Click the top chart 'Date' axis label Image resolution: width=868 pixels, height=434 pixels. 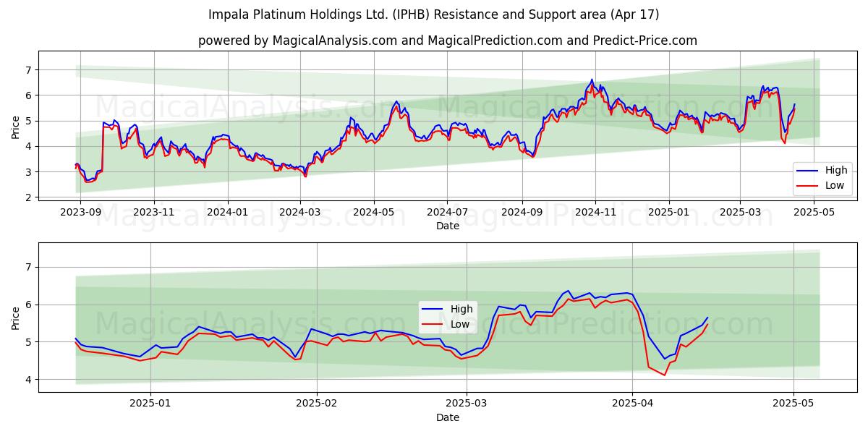[448, 226]
